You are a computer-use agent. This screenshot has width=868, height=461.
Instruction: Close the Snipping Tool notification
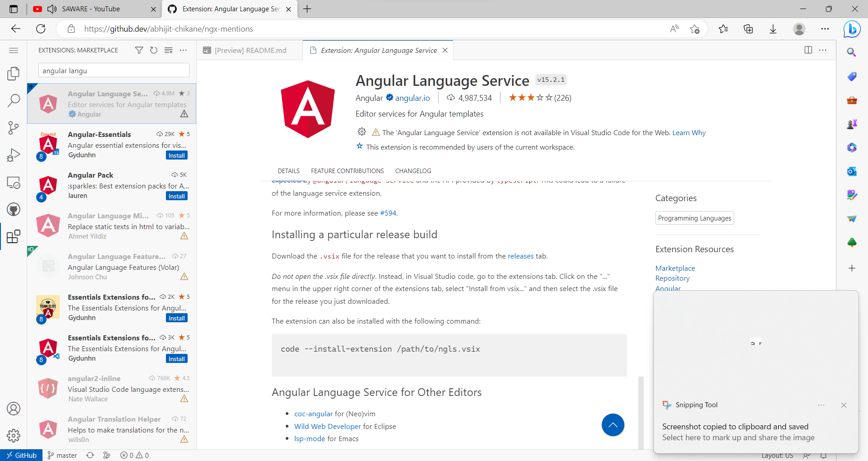[844, 405]
